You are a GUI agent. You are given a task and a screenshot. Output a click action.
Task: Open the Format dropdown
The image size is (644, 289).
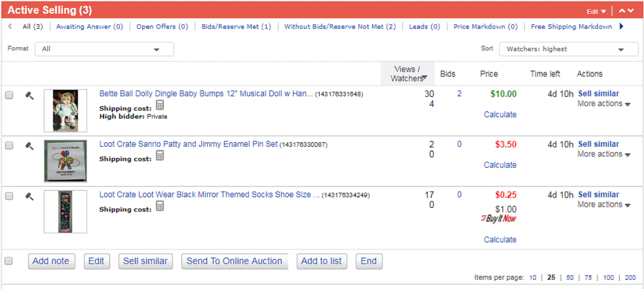point(105,49)
